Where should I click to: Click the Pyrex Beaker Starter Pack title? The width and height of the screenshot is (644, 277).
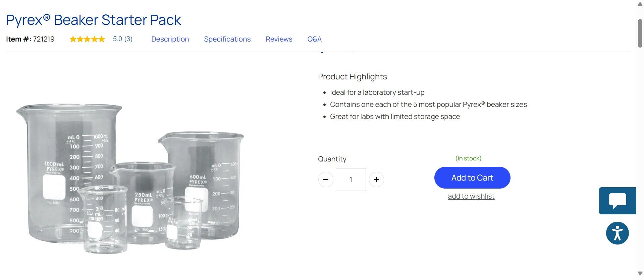(x=94, y=20)
